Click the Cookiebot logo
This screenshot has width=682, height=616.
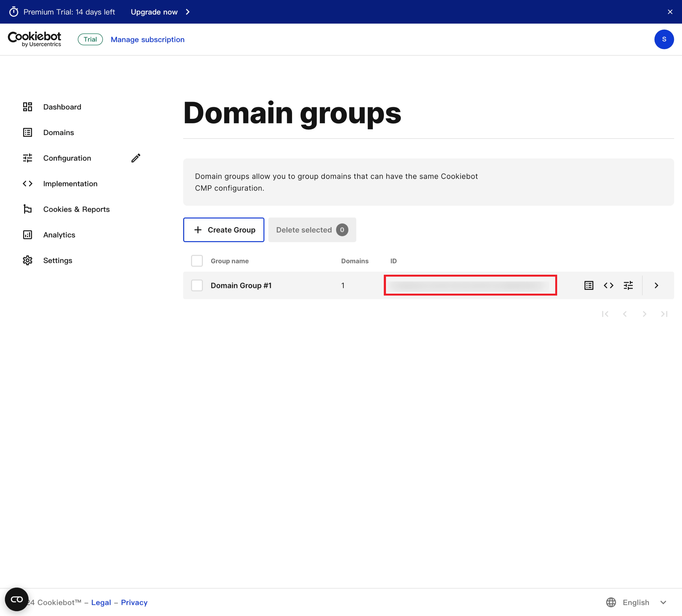click(x=34, y=39)
